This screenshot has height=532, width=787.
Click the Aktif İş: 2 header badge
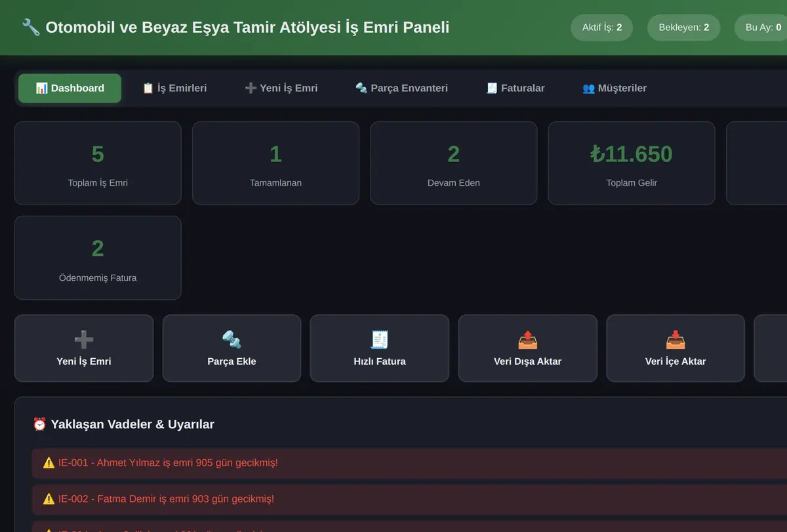[x=602, y=28]
